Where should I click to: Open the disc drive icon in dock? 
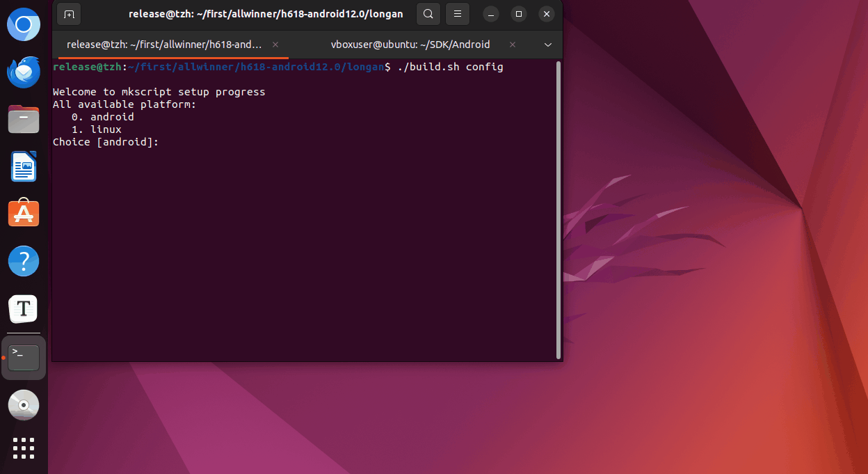click(x=24, y=404)
